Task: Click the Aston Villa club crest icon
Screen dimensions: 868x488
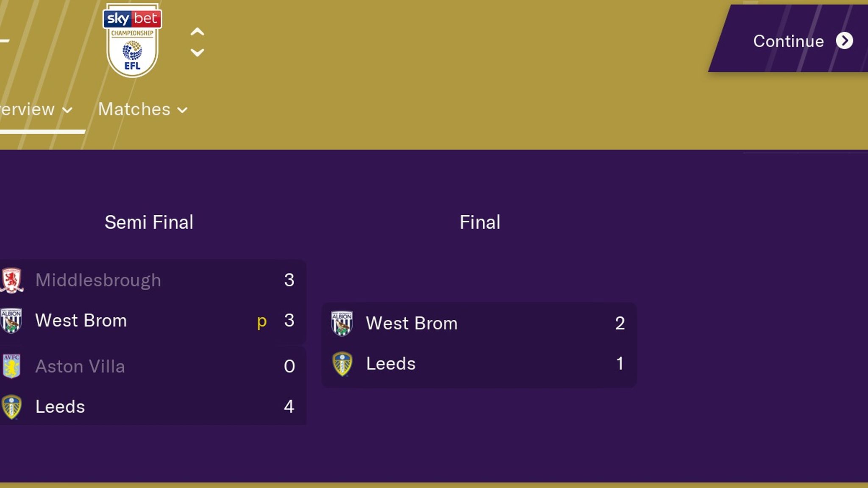Action: (x=12, y=365)
